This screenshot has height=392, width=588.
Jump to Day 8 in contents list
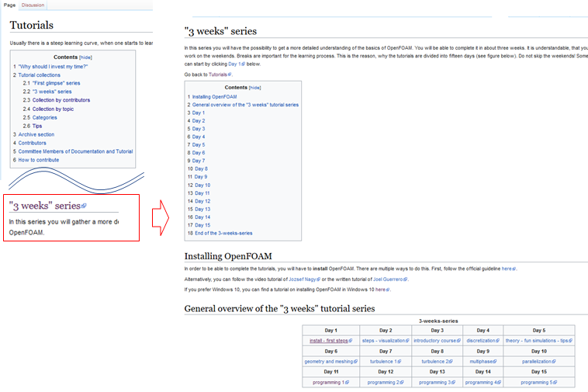(x=201, y=168)
